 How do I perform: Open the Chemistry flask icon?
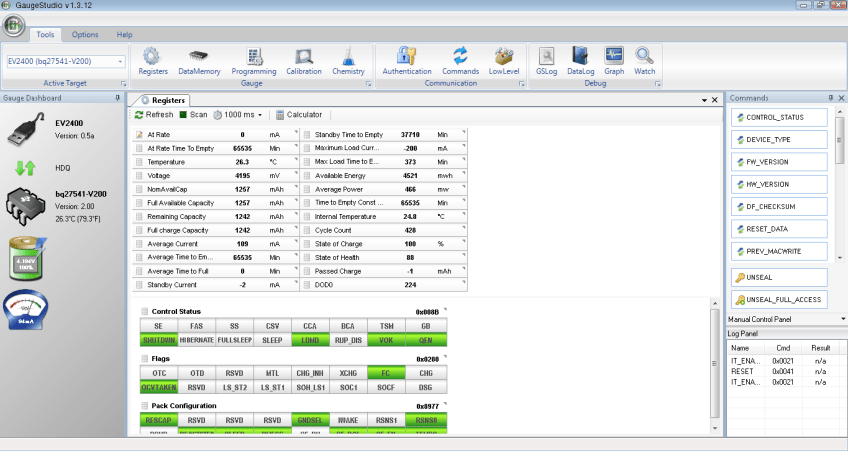click(x=348, y=61)
